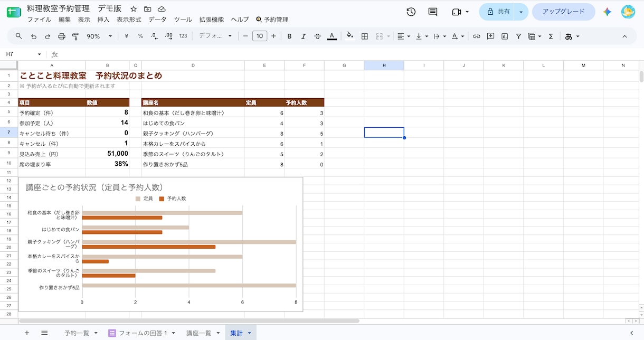The height and width of the screenshot is (340, 644).
Task: Toggle bold formatting
Action: click(x=289, y=36)
